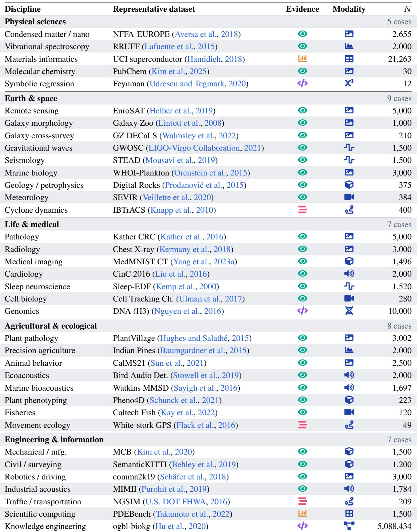Click the table grid icon for PDEBench
The height and width of the screenshot is (532, 417).
click(x=349, y=514)
